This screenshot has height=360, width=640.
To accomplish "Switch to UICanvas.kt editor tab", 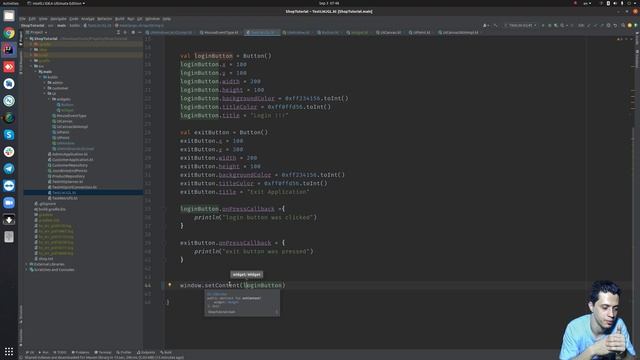I will 389,32.
